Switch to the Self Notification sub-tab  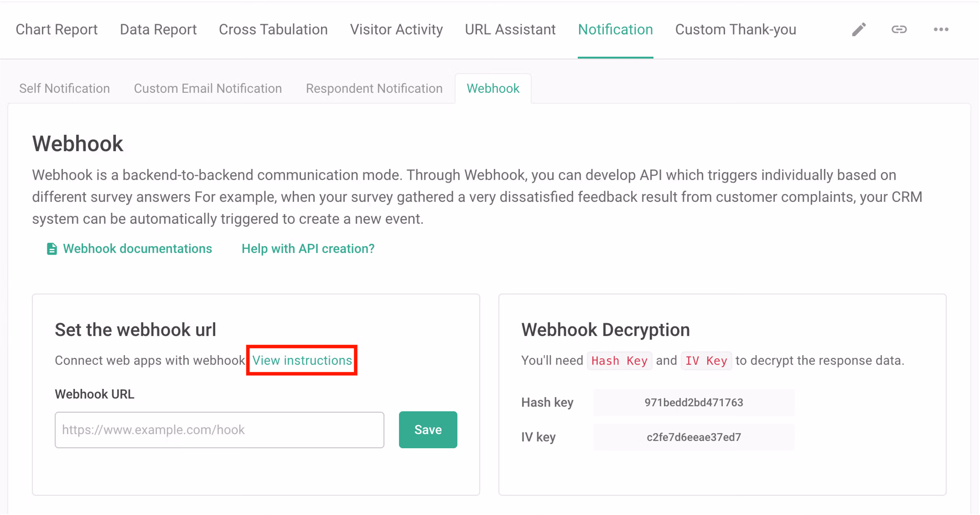[64, 88]
